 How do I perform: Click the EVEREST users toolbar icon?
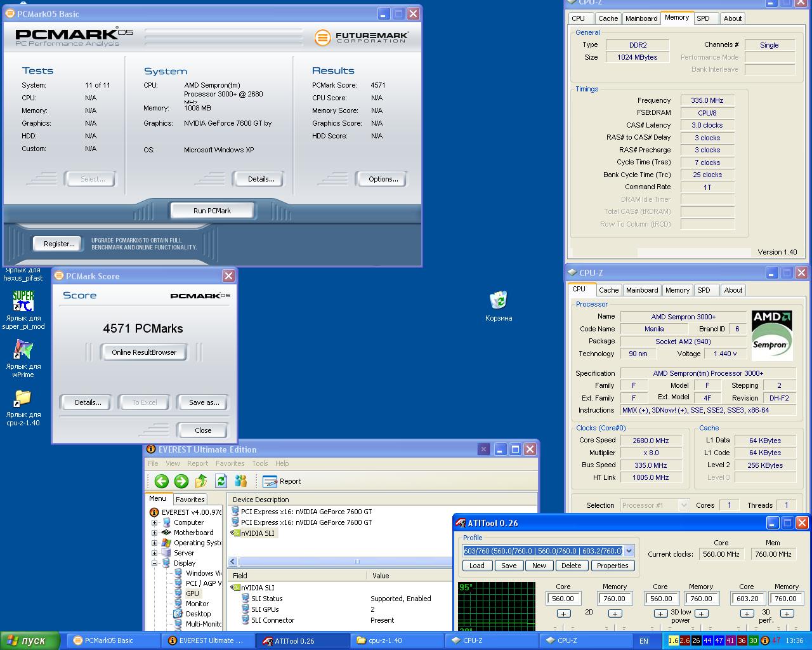[240, 481]
